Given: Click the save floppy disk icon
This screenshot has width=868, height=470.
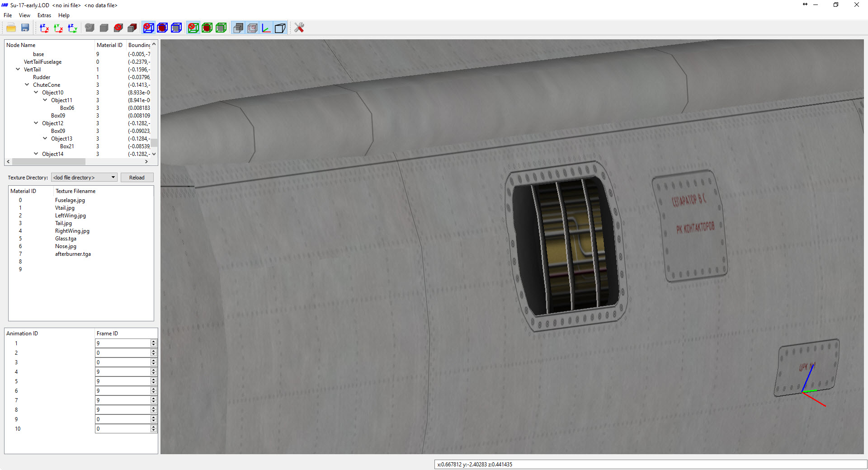Looking at the screenshot, I should point(25,28).
